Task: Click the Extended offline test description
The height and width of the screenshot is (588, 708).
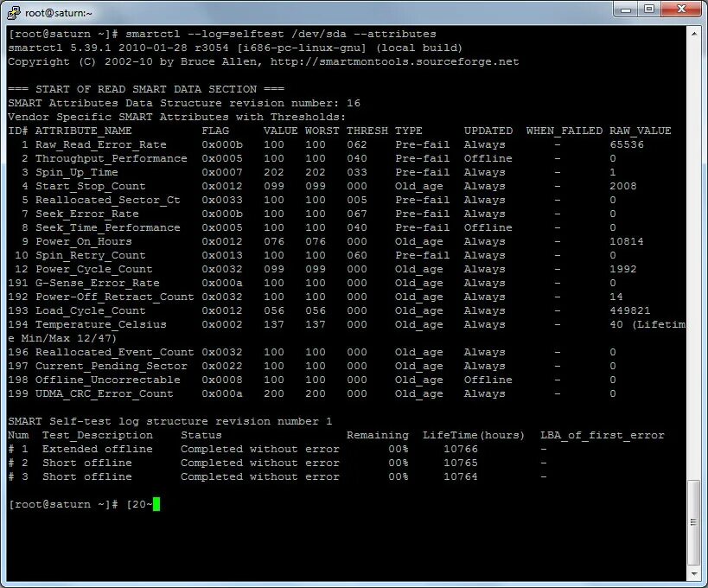Action: tap(97, 449)
